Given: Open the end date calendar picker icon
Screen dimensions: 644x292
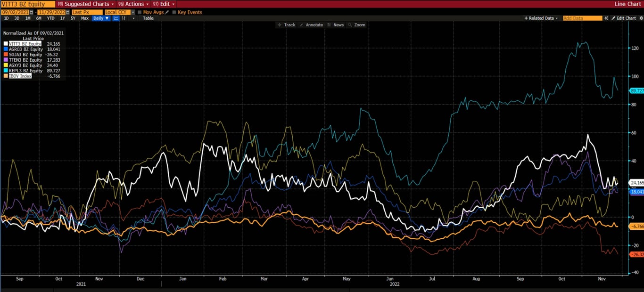Looking at the screenshot, I should pos(68,12).
